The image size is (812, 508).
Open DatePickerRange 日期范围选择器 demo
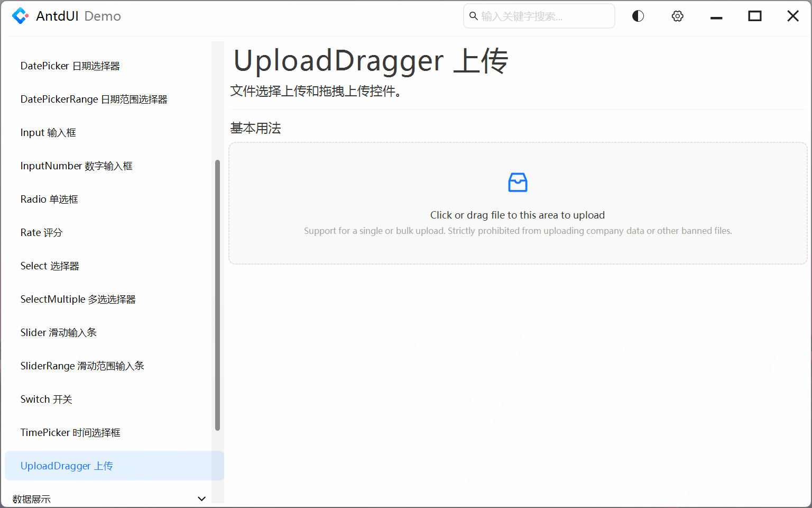point(94,99)
